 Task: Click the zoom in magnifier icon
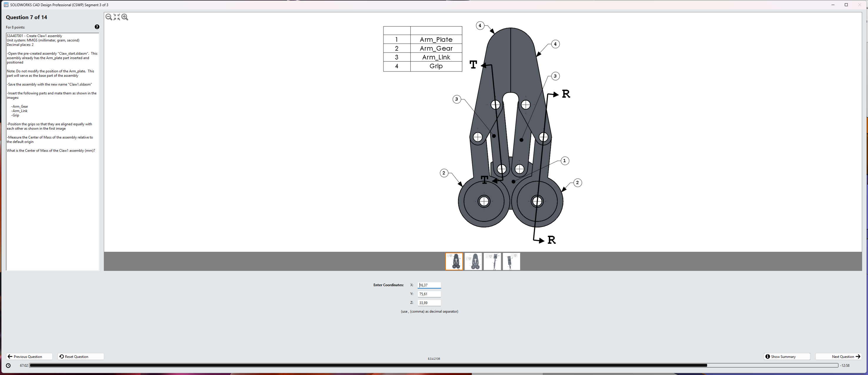125,17
